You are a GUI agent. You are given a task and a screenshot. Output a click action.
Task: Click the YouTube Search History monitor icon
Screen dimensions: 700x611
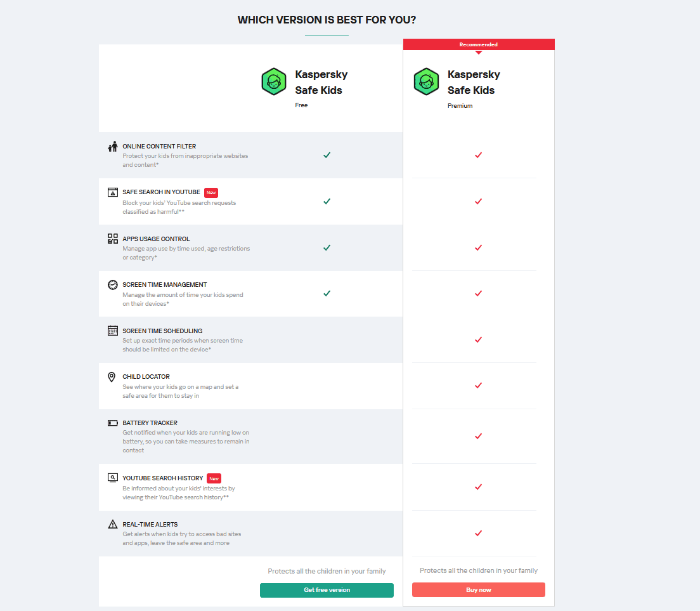click(113, 478)
